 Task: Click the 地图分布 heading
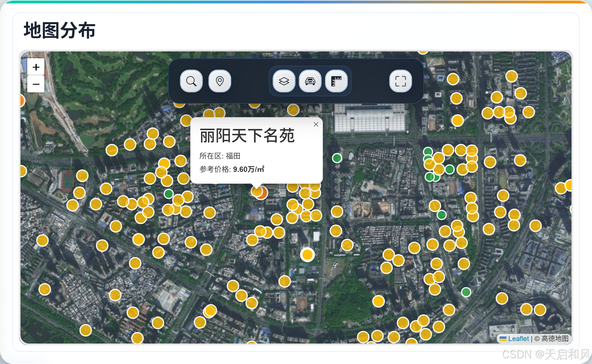(60, 30)
